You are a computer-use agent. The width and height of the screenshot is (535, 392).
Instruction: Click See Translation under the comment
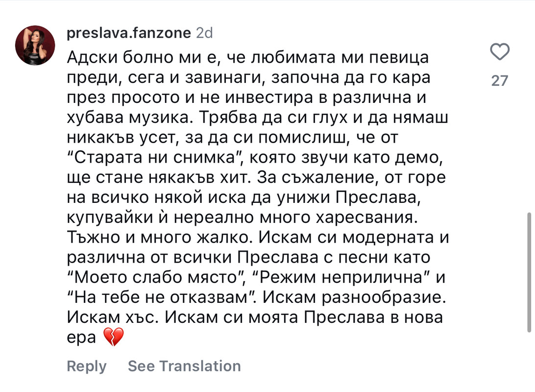click(x=184, y=366)
